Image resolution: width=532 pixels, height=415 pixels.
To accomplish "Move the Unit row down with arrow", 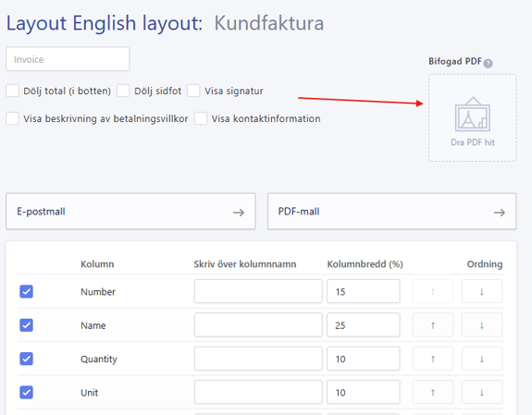I will click(482, 392).
